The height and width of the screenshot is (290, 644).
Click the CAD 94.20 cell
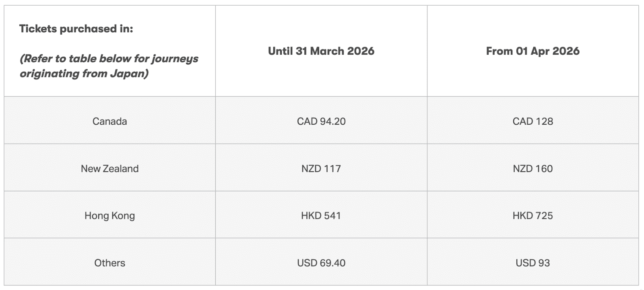pyautogui.click(x=321, y=121)
